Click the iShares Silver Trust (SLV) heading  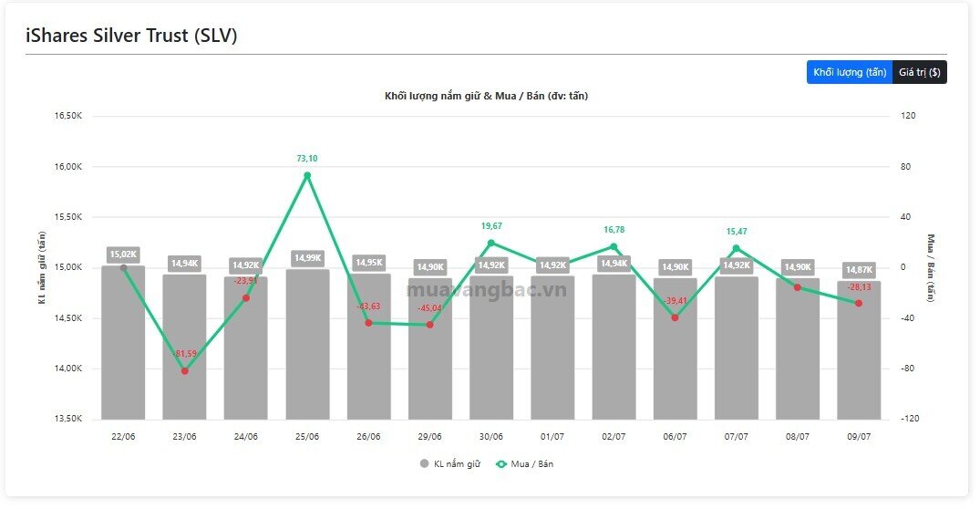pyautogui.click(x=131, y=35)
